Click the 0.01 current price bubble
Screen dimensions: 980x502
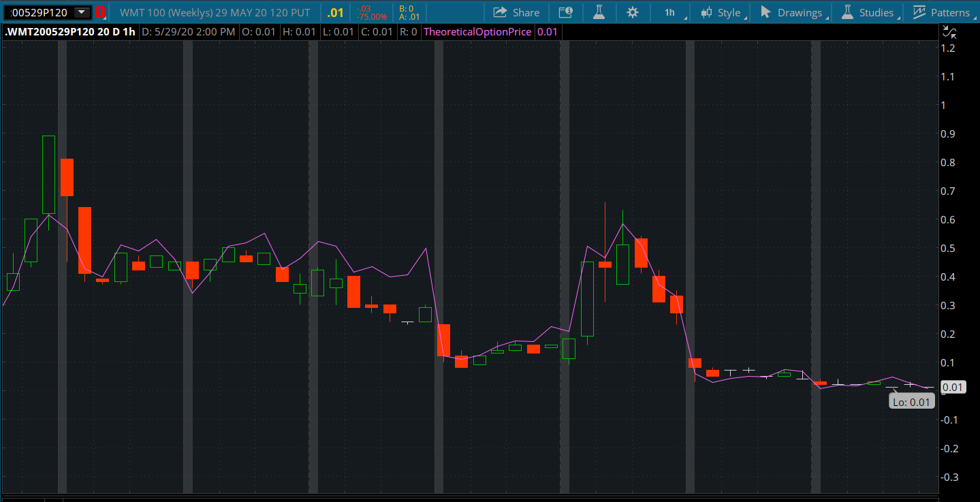(953, 388)
